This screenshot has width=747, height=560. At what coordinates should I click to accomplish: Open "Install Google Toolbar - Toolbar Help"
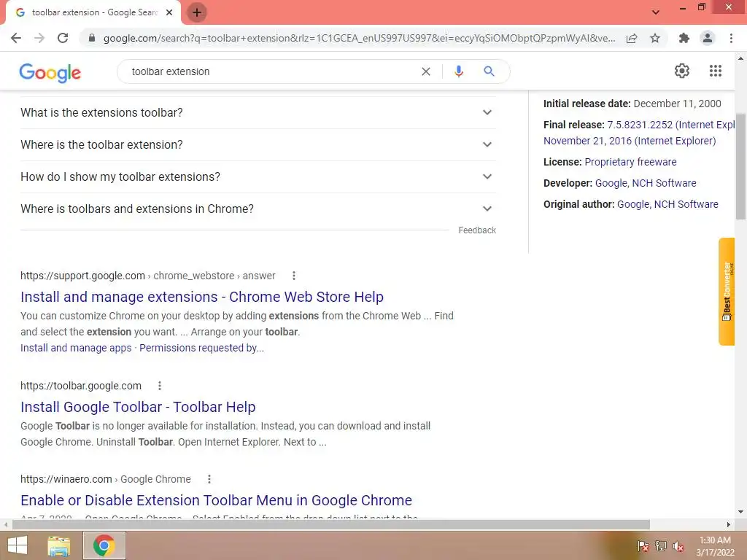click(138, 407)
